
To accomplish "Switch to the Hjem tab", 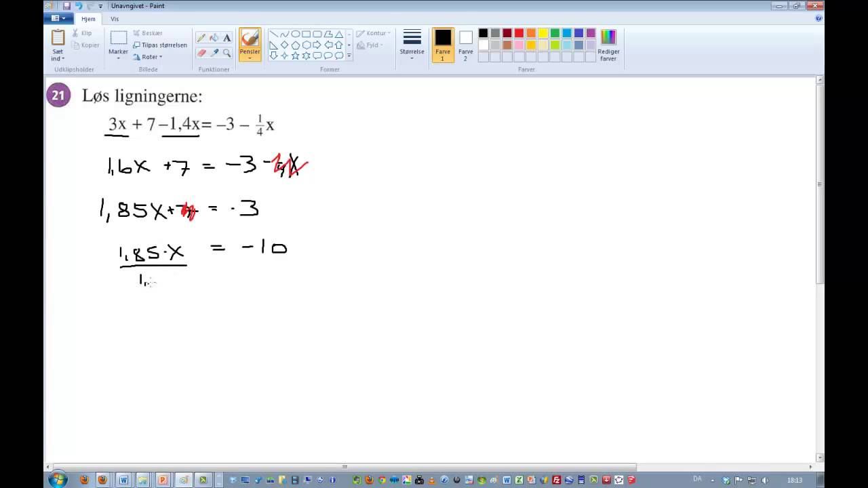I will pos(88,19).
